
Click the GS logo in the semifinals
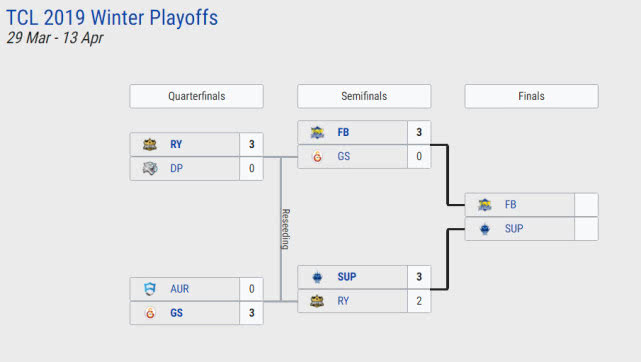pos(317,156)
